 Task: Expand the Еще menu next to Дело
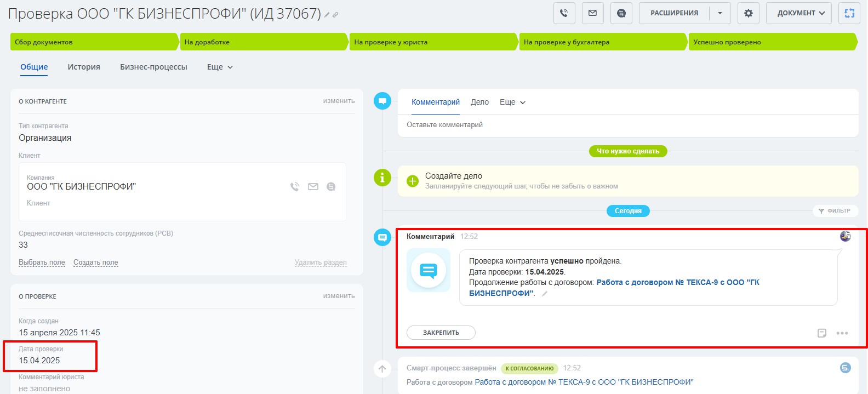(512, 102)
